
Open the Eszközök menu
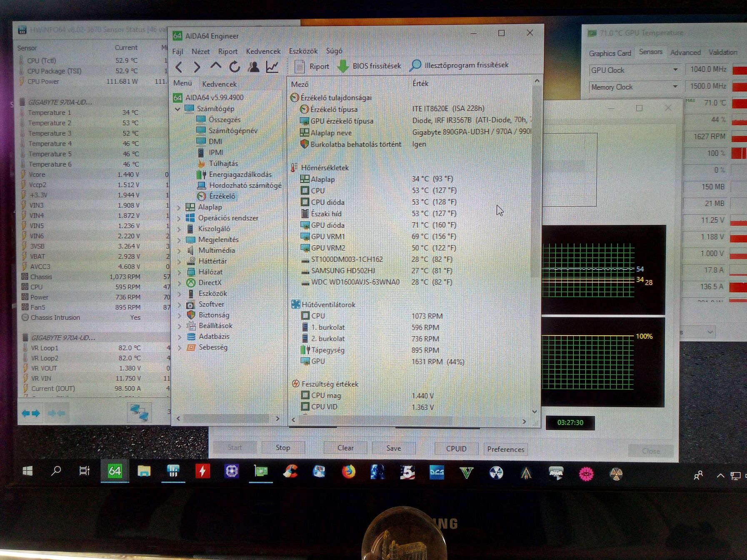(303, 51)
